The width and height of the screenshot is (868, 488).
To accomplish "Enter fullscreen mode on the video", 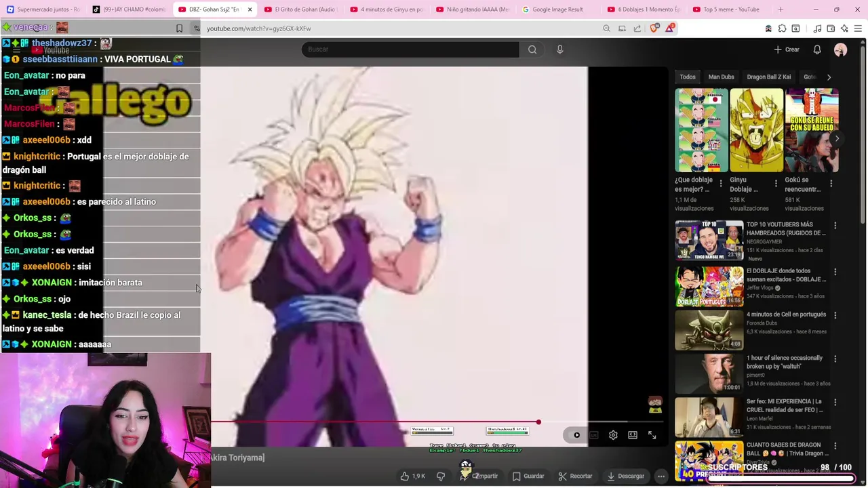I will coord(652,435).
